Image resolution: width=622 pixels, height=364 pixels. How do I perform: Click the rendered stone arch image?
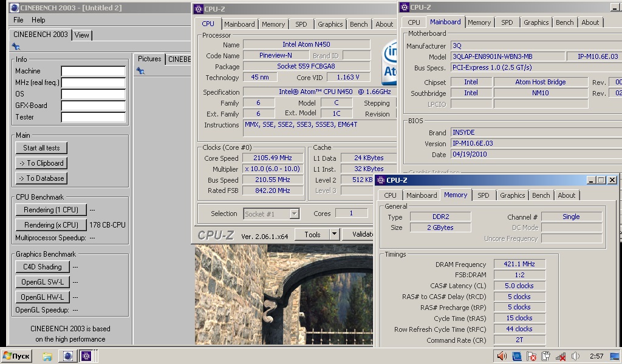[x=284, y=295]
